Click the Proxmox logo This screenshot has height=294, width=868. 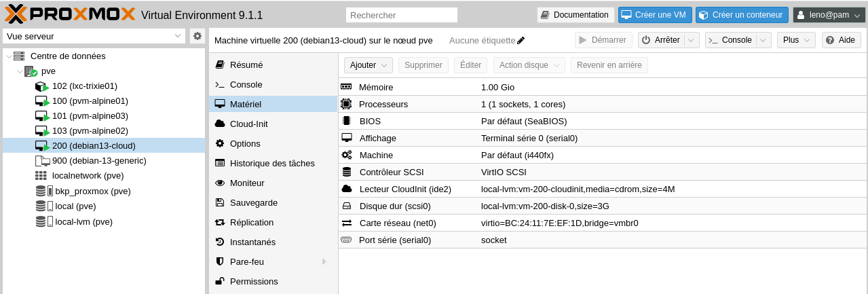point(68,14)
